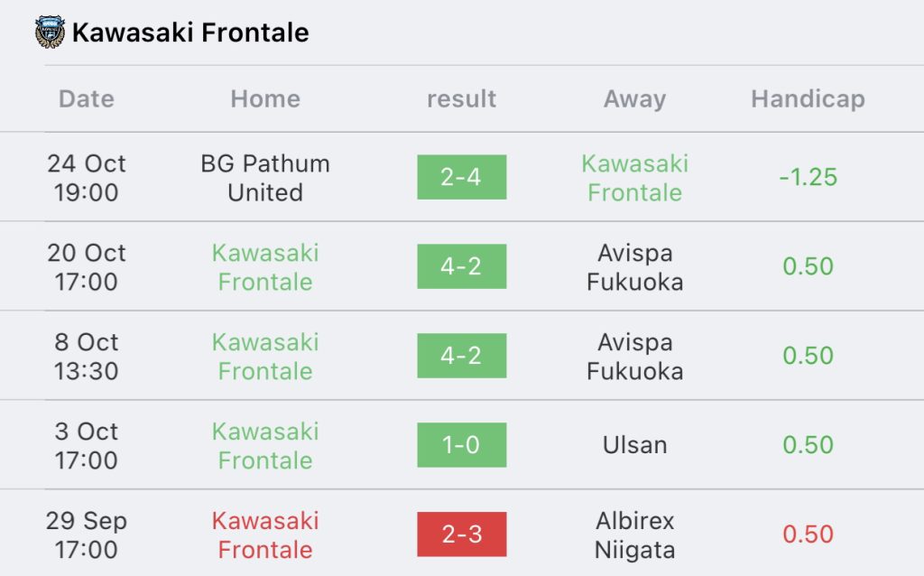Screen dimensions: 924x576
Task: Click the red 0.50 handicap value
Action: 808,534
